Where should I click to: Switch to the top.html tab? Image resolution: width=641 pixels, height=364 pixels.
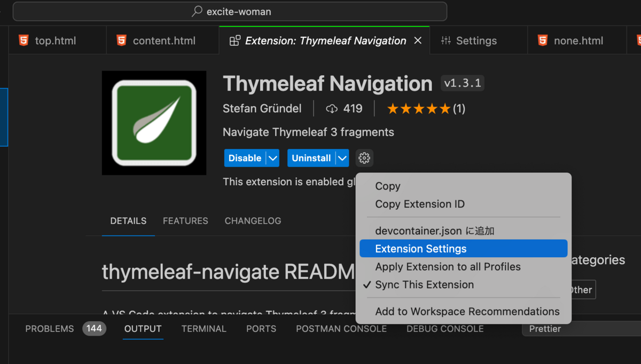pos(57,41)
